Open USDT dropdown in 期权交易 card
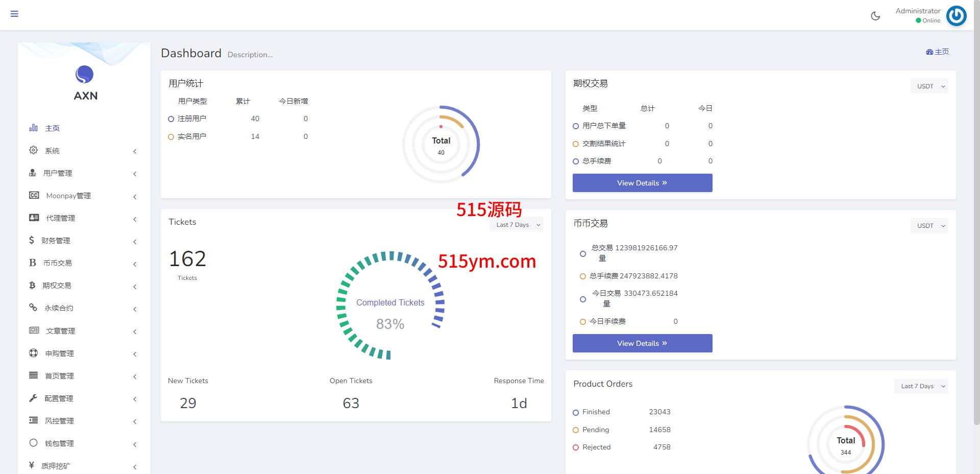 929,86
